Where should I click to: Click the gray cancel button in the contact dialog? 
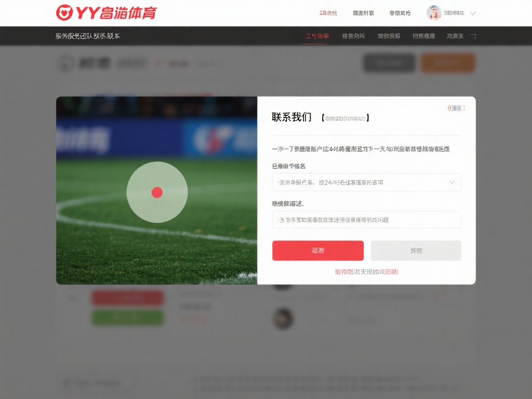(416, 250)
